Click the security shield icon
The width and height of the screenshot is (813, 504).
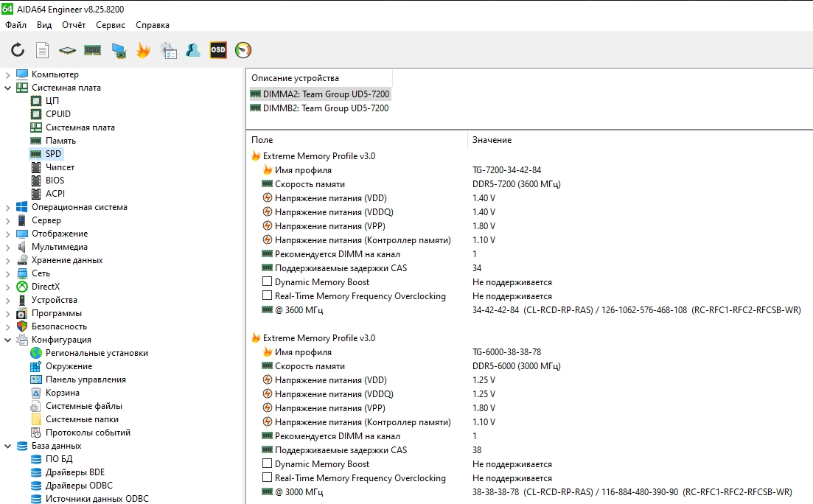click(x=22, y=326)
